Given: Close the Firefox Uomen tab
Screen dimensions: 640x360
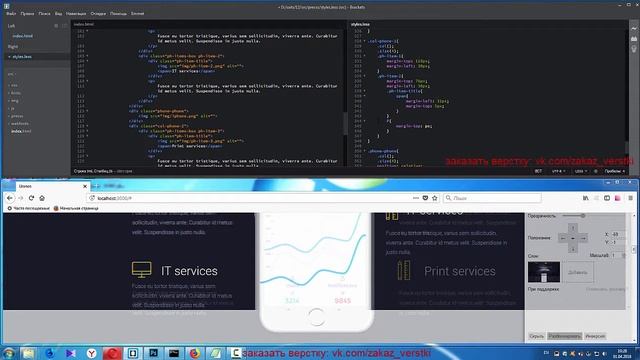Looking at the screenshot, I should (x=85, y=186).
